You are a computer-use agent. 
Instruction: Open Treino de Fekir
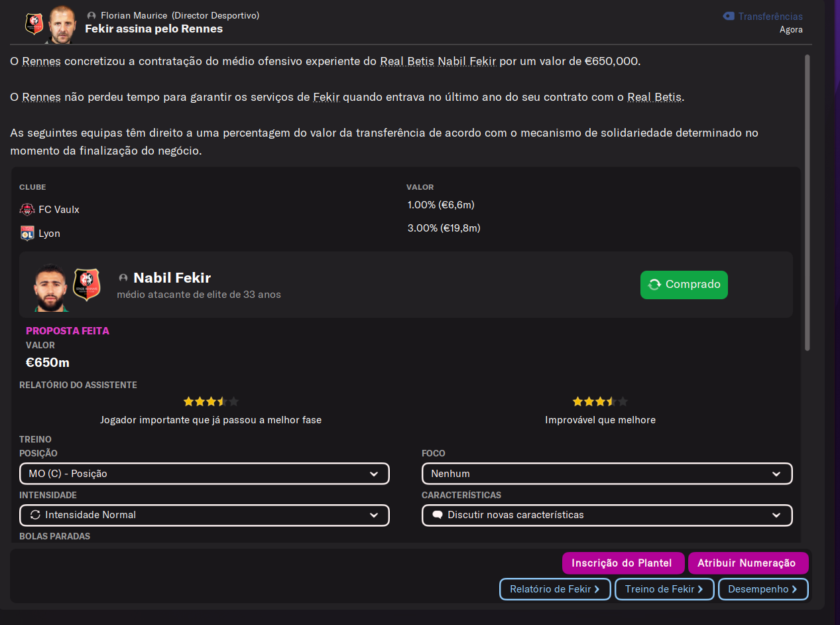click(x=664, y=589)
